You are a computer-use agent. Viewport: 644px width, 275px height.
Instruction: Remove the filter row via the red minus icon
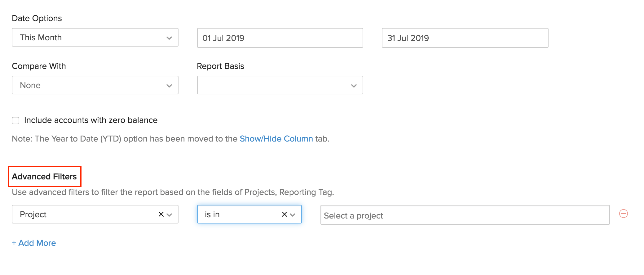[623, 214]
